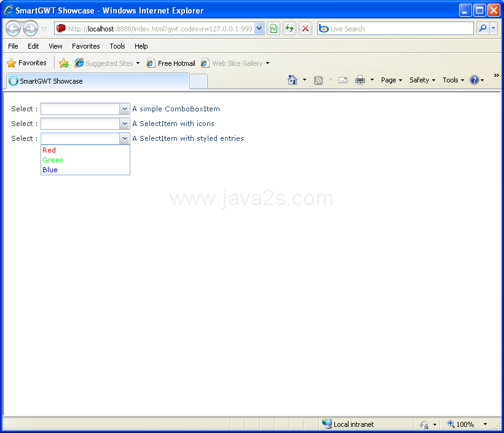Open Web Slice Gallery link
The width and height of the screenshot is (504, 433).
pos(235,63)
